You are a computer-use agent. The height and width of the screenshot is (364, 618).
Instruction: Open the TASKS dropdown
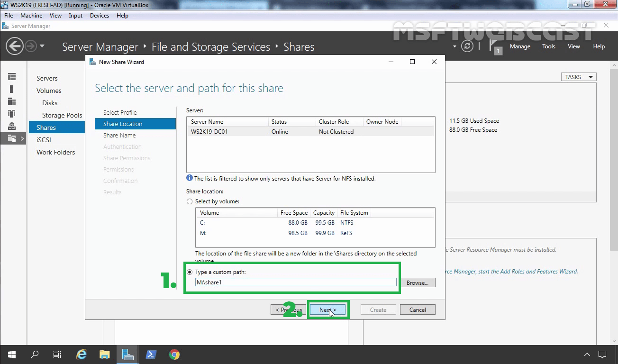pos(578,77)
